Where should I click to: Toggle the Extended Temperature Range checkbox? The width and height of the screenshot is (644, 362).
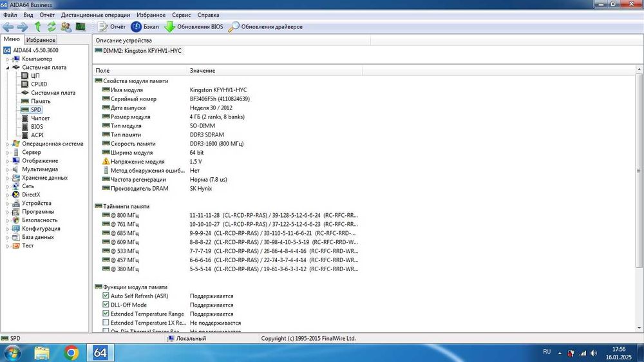106,314
